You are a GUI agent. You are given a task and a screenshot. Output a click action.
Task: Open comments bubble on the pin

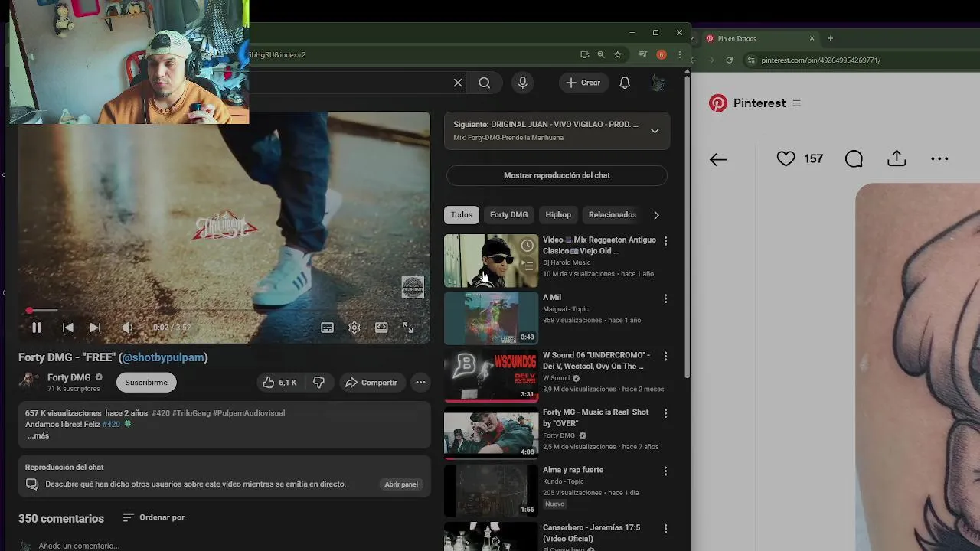[x=854, y=158]
